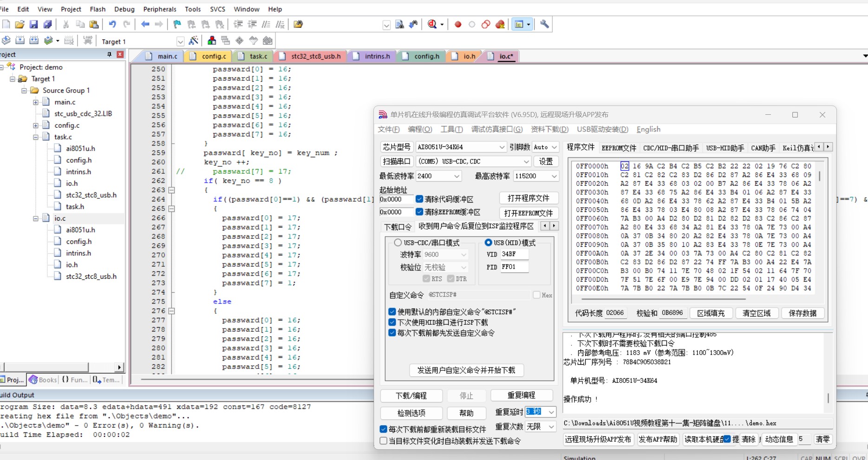Click the Pack Installer icon
Screen dimensions: 868x460
click(x=268, y=40)
